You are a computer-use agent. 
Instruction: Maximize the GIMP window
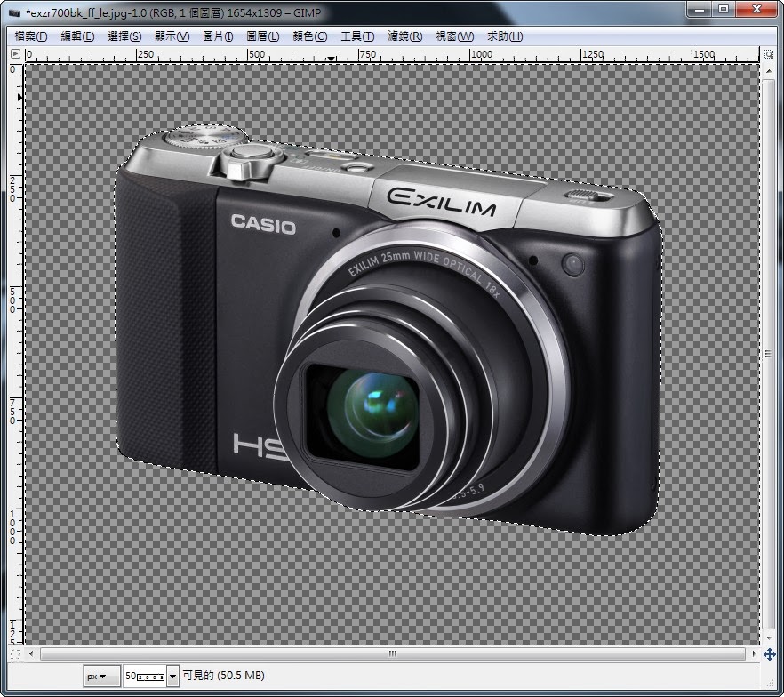pos(724,10)
